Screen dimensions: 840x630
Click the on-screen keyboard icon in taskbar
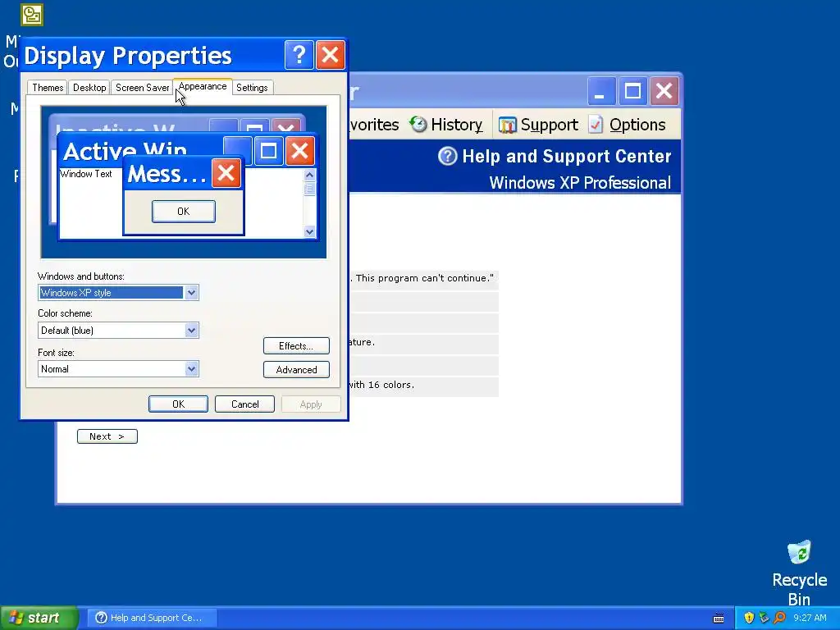click(719, 619)
